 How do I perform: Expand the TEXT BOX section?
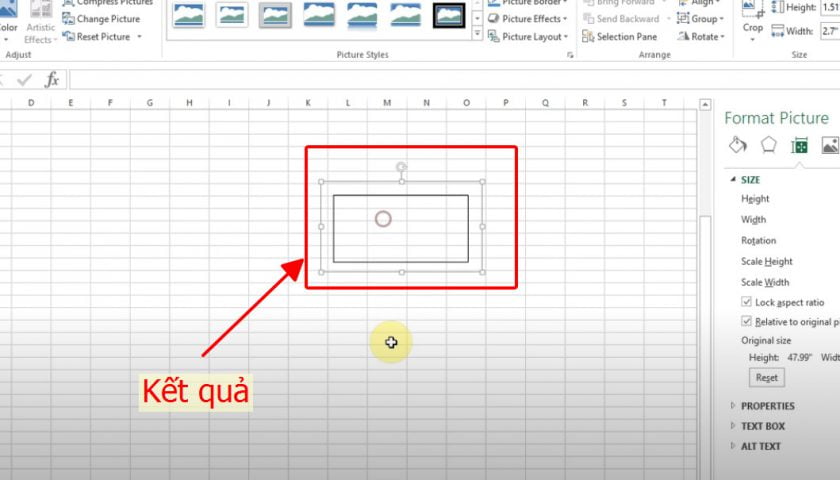(x=762, y=426)
